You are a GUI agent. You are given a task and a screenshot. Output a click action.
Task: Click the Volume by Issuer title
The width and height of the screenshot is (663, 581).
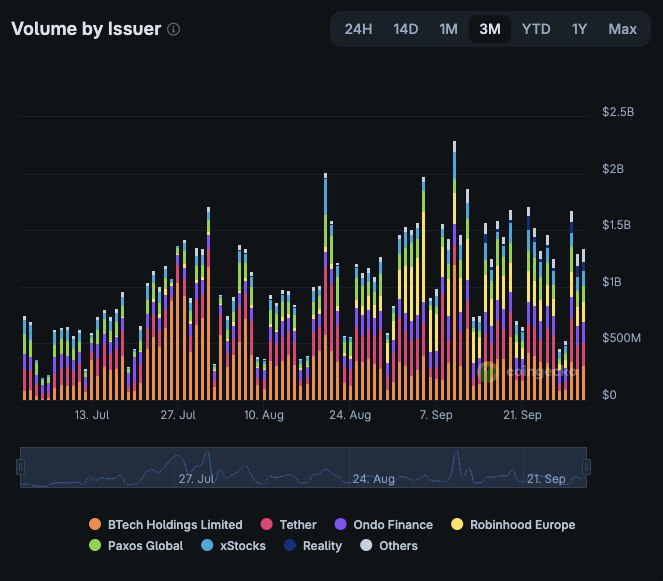point(86,29)
